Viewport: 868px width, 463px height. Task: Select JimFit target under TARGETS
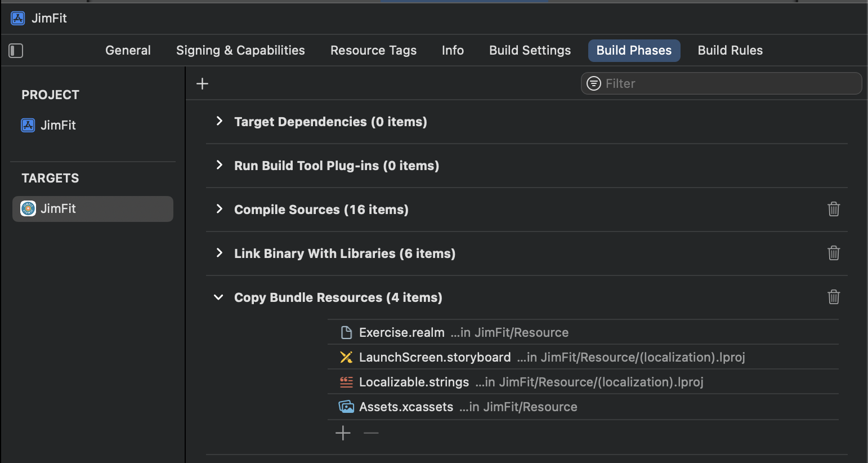(x=93, y=209)
